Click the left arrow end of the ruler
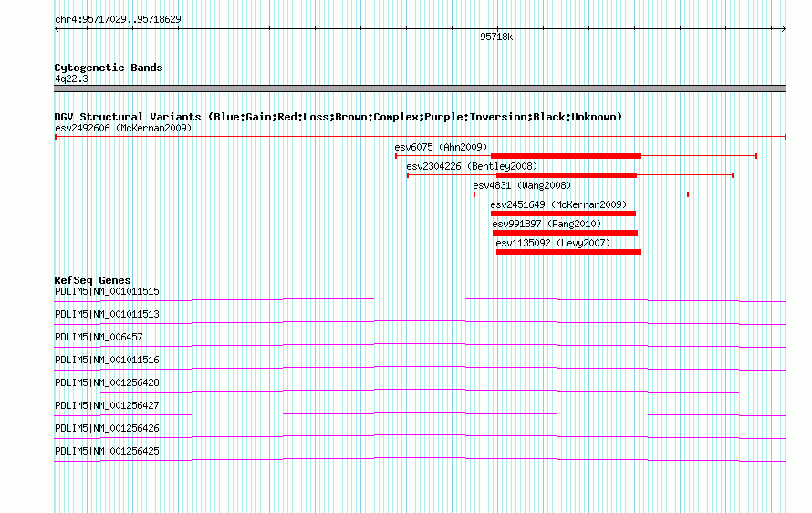 click(x=57, y=29)
